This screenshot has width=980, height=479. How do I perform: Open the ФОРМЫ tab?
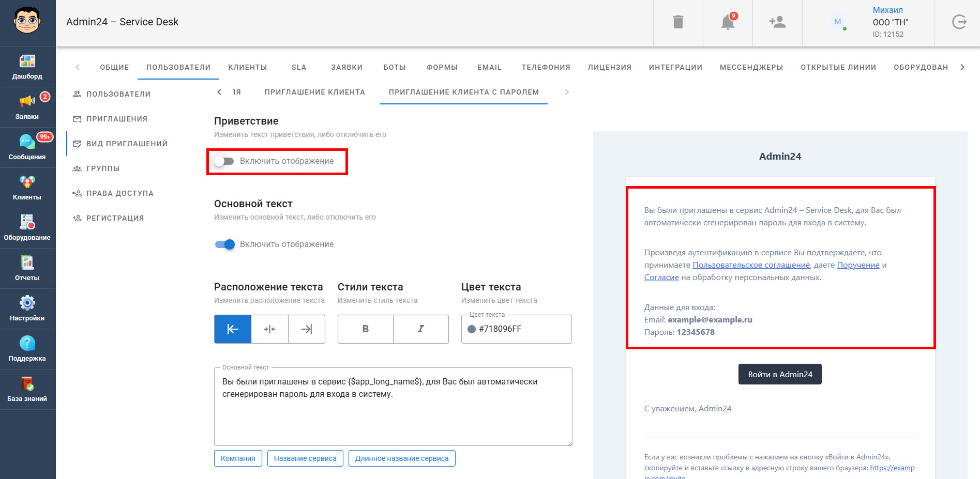click(x=442, y=67)
